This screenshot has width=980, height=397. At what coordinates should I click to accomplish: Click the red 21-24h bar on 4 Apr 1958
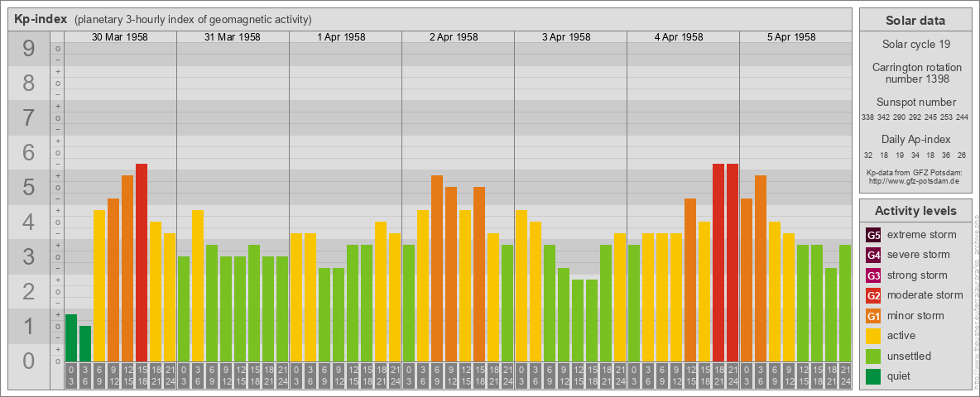(x=733, y=262)
